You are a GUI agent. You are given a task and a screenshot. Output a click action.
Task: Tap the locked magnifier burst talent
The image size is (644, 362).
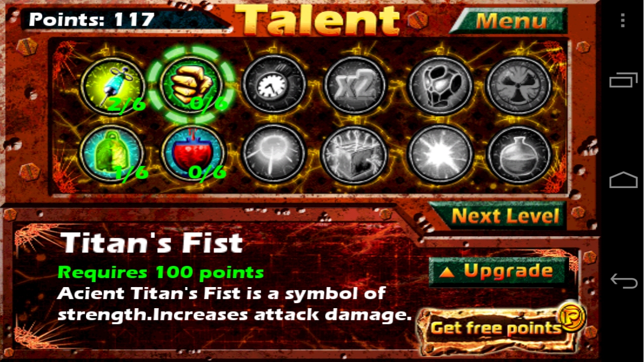[x=274, y=153]
